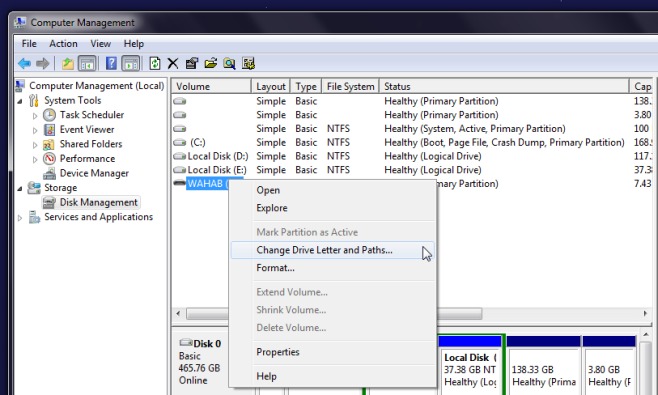Sort by the Volume column header

(x=212, y=86)
